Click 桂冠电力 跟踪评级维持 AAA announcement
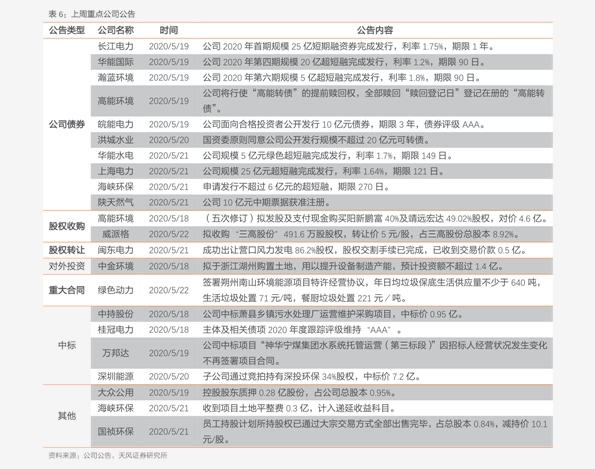 point(302,330)
